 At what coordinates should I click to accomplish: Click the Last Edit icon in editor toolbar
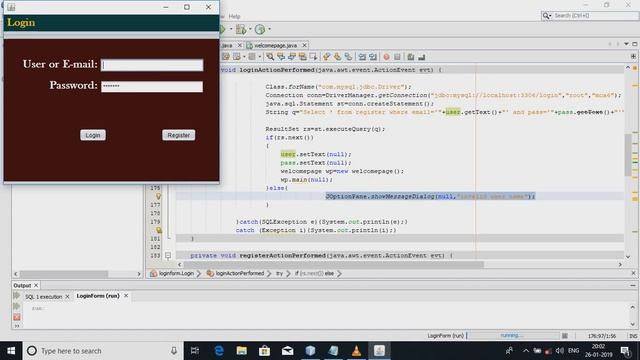(226, 57)
